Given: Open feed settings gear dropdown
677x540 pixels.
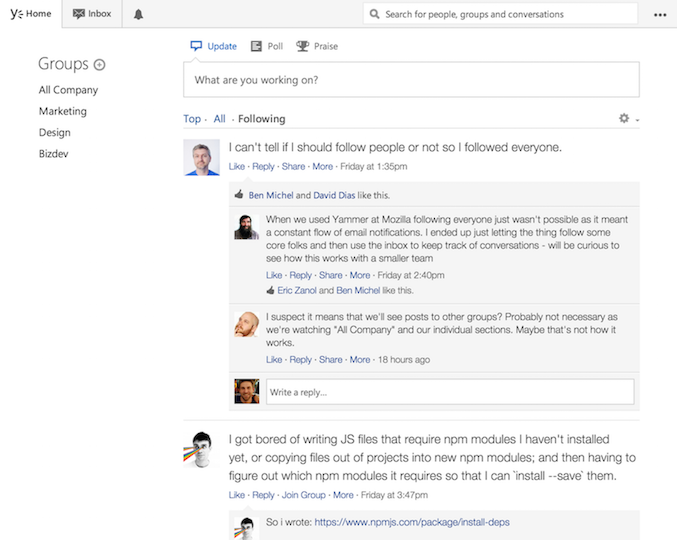Looking at the screenshot, I should pyautogui.click(x=629, y=118).
